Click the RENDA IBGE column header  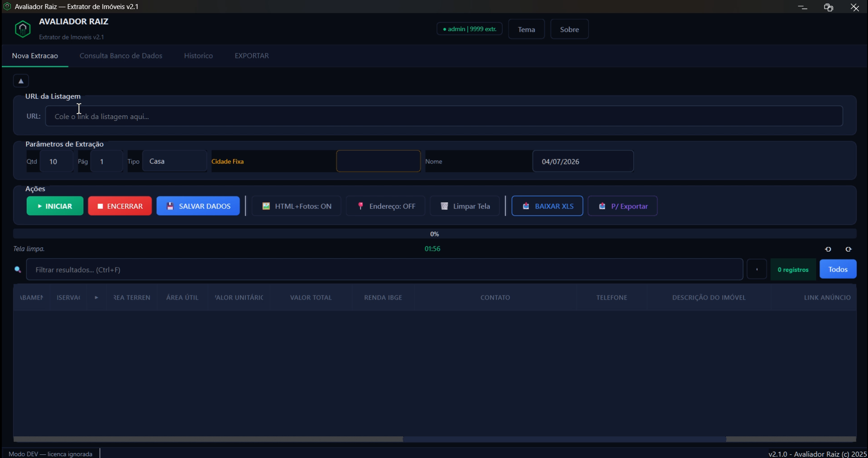tap(383, 297)
